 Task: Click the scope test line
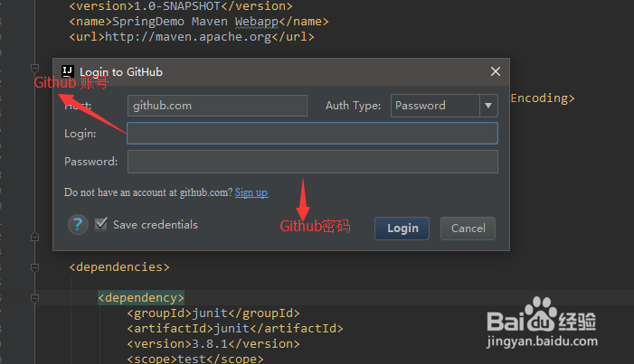coord(195,359)
